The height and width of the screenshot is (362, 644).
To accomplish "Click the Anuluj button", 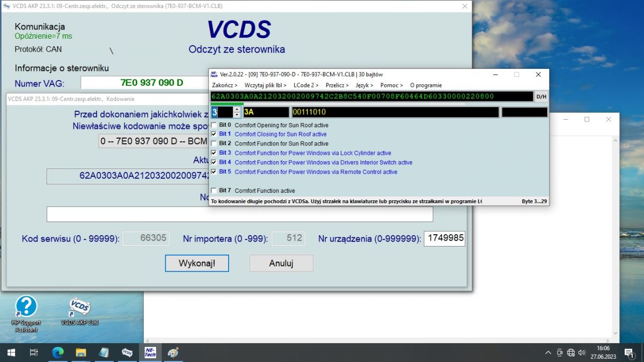I will [281, 263].
